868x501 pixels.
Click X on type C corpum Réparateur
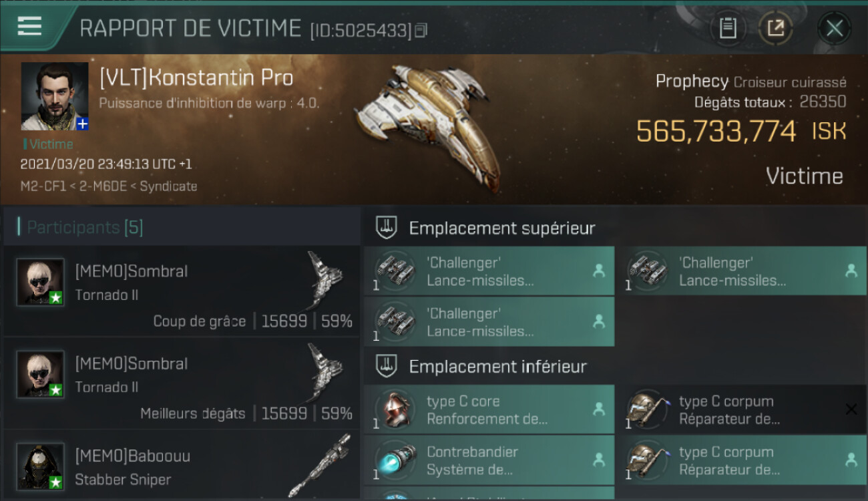click(851, 409)
